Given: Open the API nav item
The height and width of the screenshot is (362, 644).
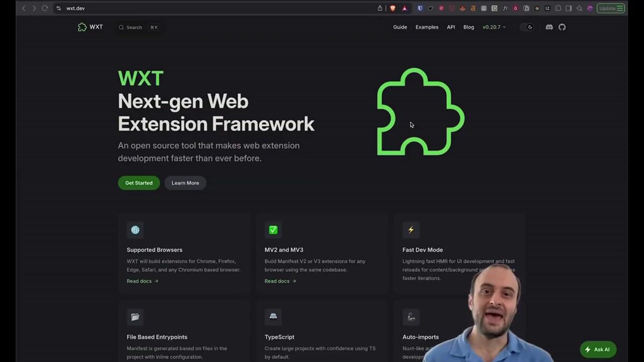Looking at the screenshot, I should coord(451,27).
